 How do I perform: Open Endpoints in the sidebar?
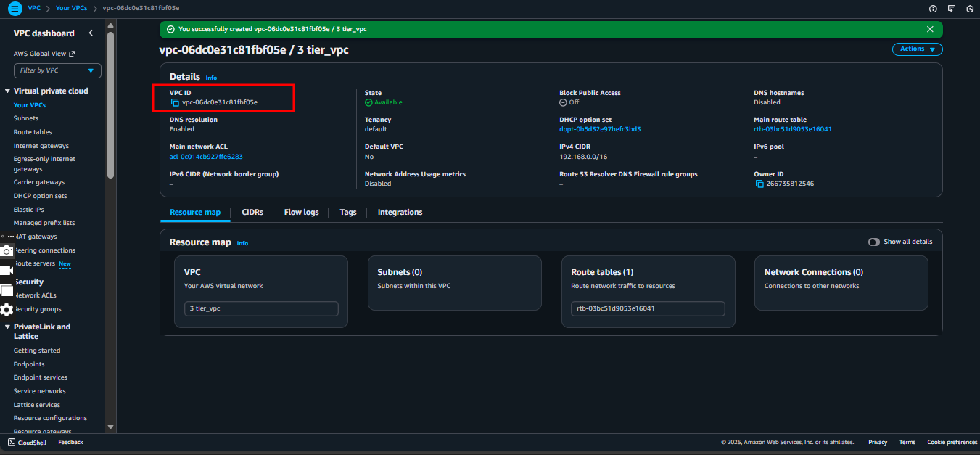[x=29, y=364]
